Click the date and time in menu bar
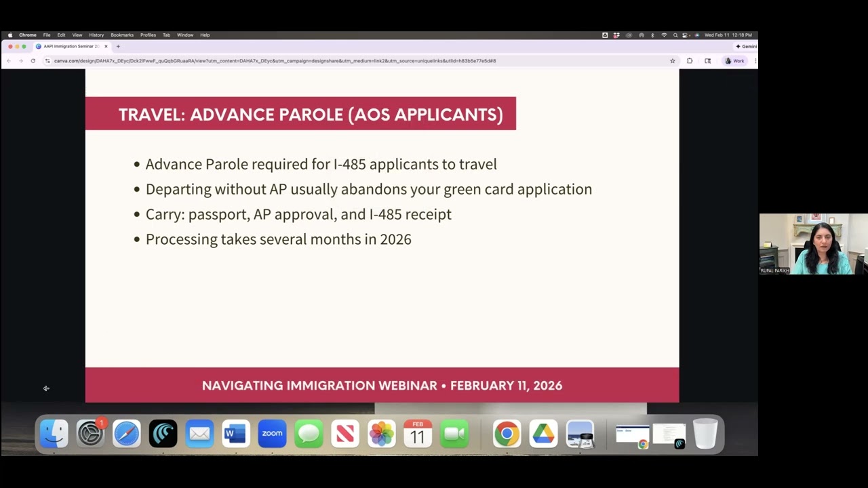868x488 pixels. click(x=728, y=35)
